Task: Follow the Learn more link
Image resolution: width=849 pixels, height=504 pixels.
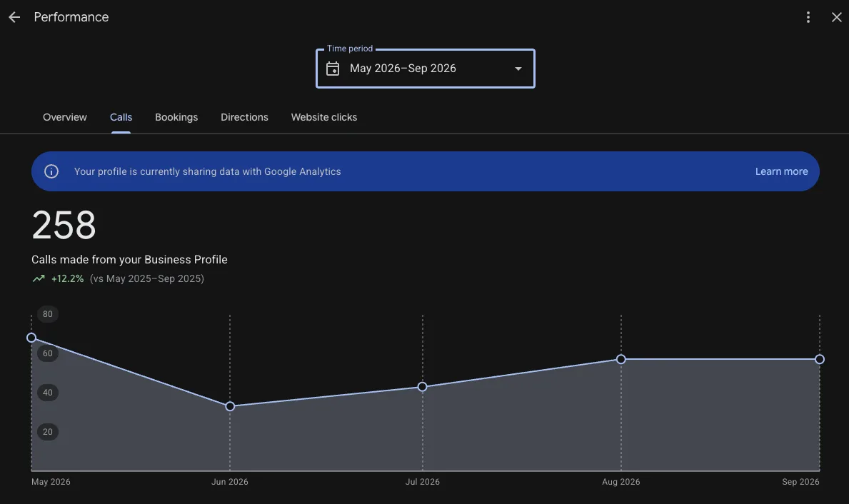Action: click(781, 171)
